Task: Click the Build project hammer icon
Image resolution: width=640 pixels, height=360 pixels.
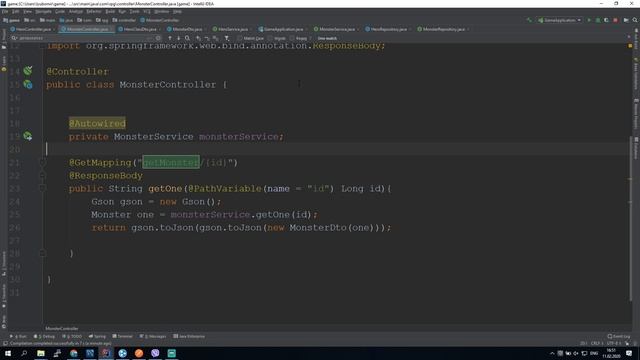Action: click(x=529, y=20)
